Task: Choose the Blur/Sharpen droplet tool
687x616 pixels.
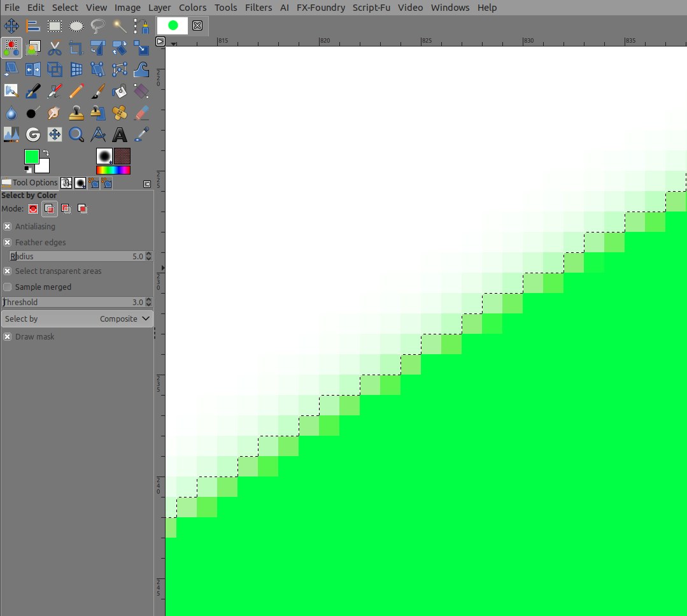Action: click(11, 113)
